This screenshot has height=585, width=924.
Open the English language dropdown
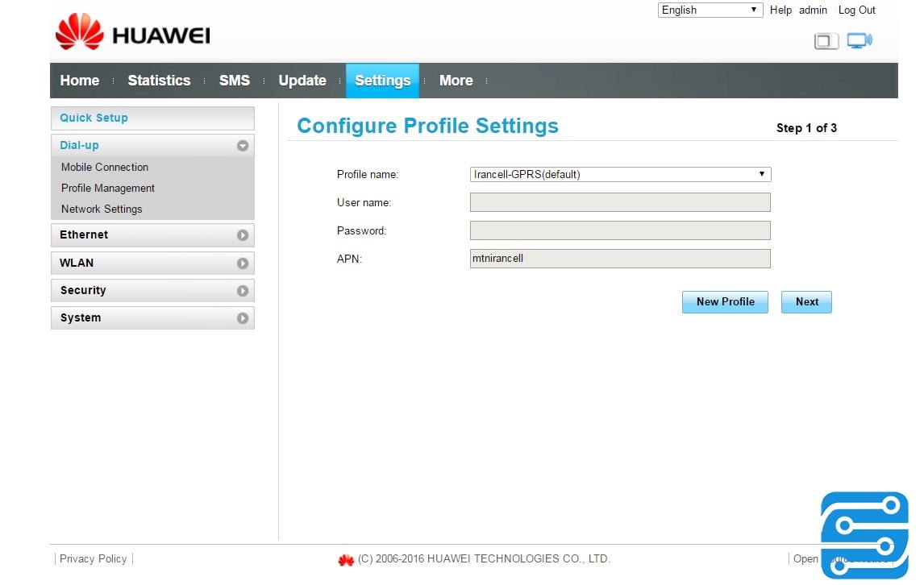[x=709, y=10]
